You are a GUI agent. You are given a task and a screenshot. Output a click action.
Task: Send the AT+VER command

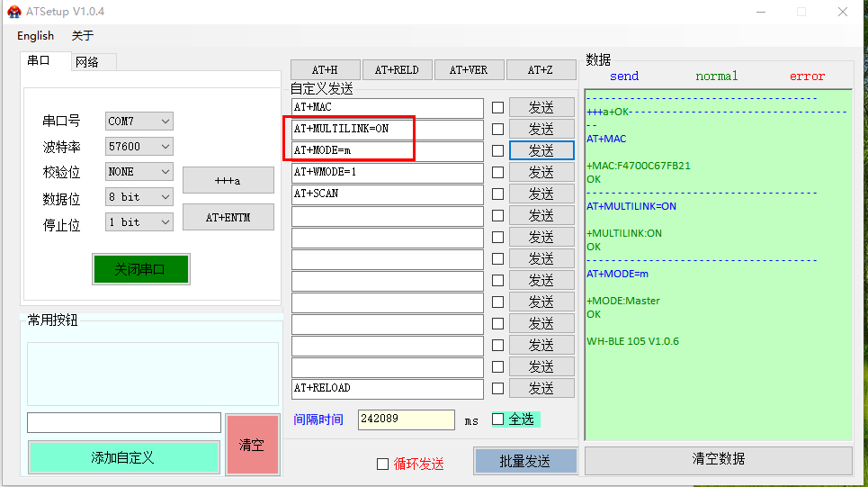469,70
